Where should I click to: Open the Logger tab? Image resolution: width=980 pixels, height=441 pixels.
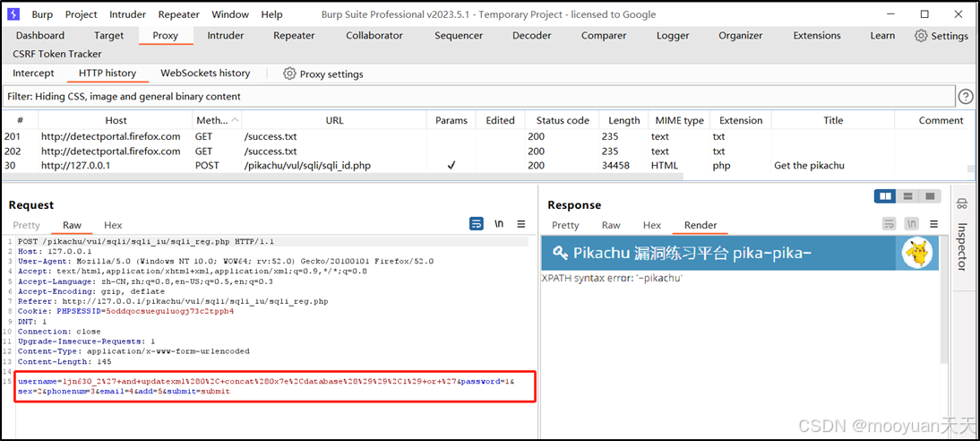[x=673, y=36]
